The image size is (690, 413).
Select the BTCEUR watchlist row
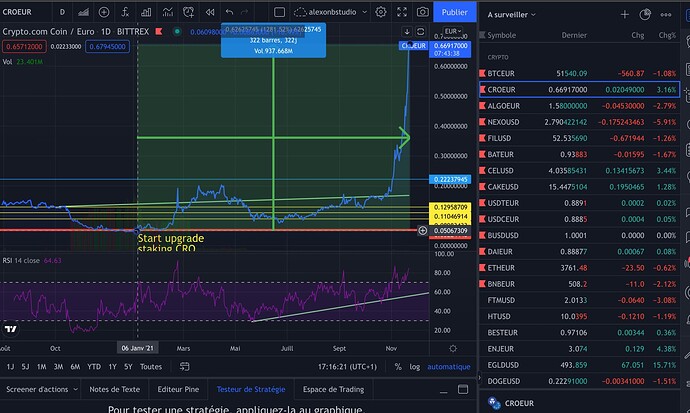click(x=579, y=73)
